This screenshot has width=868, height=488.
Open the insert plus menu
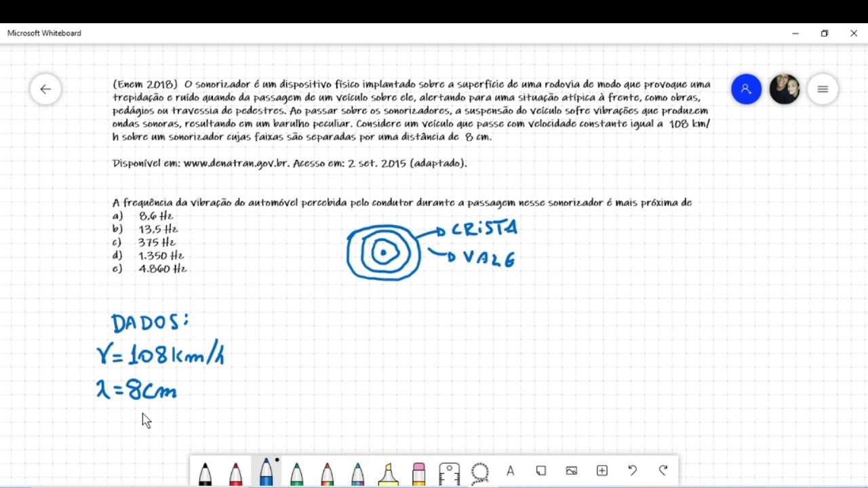602,470
